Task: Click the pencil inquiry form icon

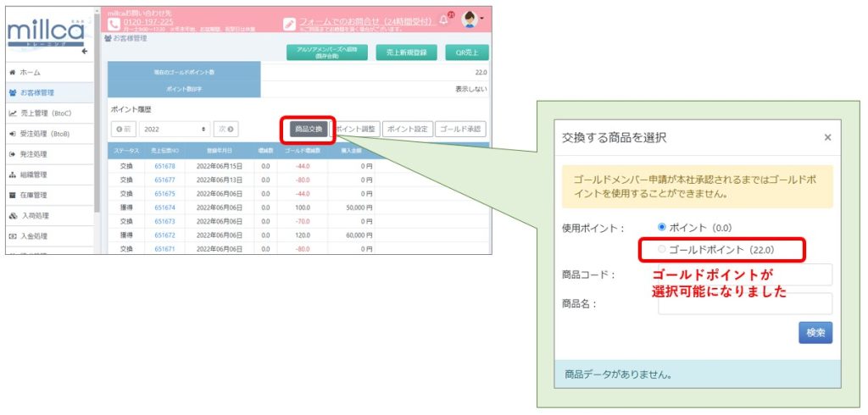Action: coord(289,23)
